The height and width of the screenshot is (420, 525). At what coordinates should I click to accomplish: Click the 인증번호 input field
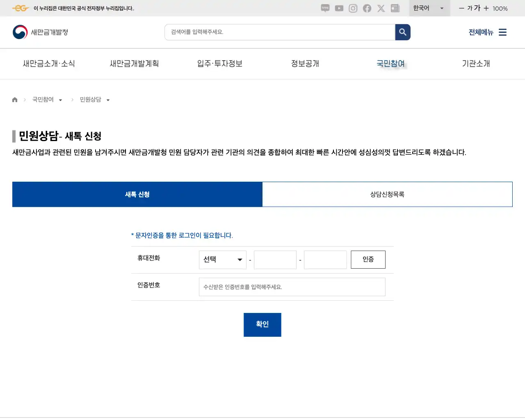point(292,287)
